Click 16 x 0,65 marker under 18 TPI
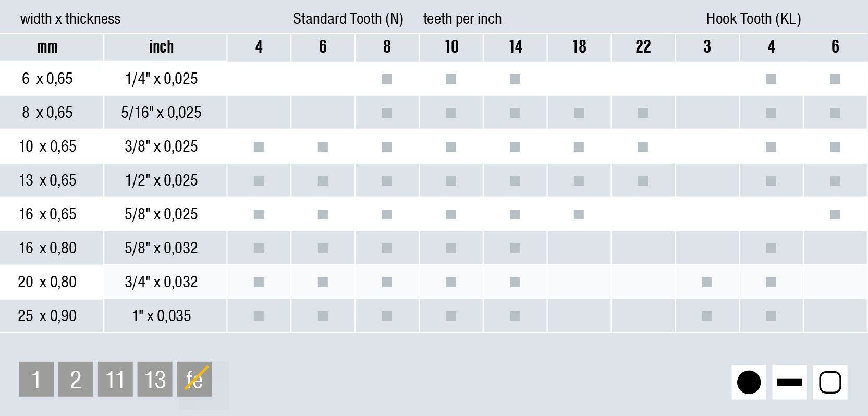Viewport: 868px width, 416px height. click(x=579, y=214)
